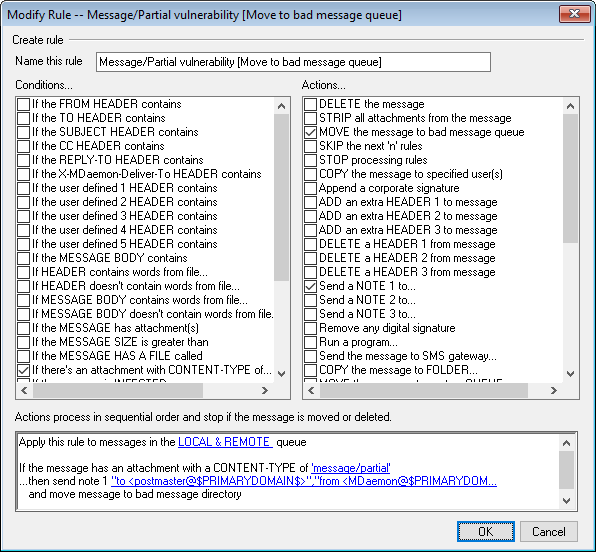The width and height of the screenshot is (596, 552).
Task: Check 'If MESSAGE BODY contains words from file...'
Action: [24, 300]
